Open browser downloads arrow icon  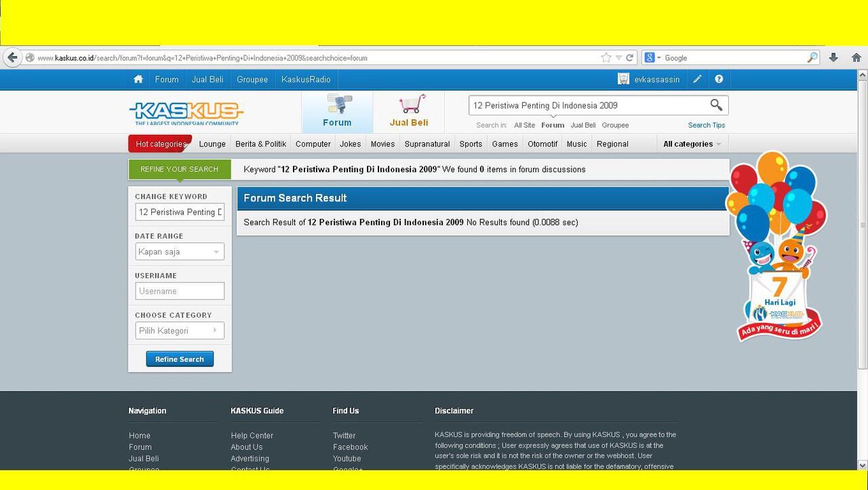[833, 58]
